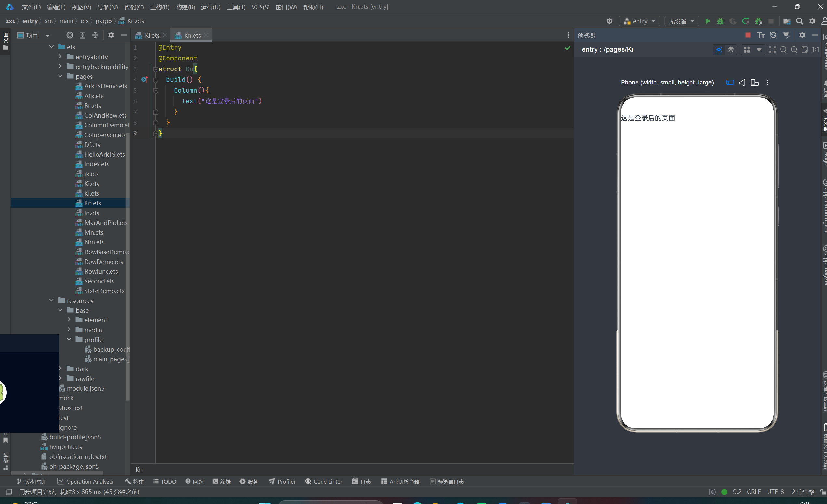Fit preview to window icon

[x=805, y=50]
